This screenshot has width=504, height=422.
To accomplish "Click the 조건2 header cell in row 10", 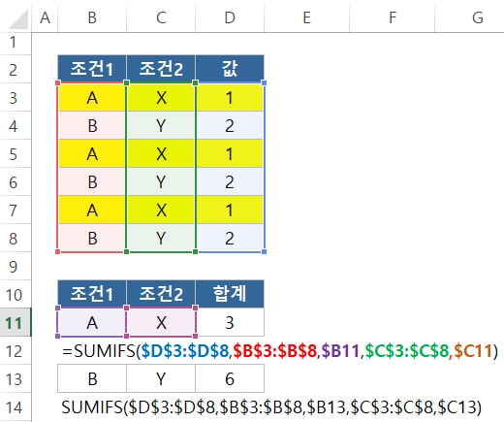I will pyautogui.click(x=161, y=294).
